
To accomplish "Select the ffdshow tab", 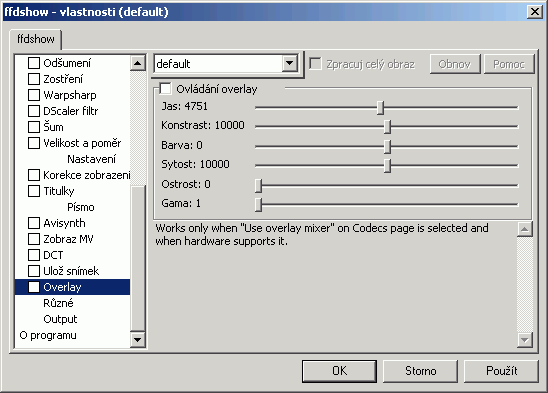I will tap(36, 39).
